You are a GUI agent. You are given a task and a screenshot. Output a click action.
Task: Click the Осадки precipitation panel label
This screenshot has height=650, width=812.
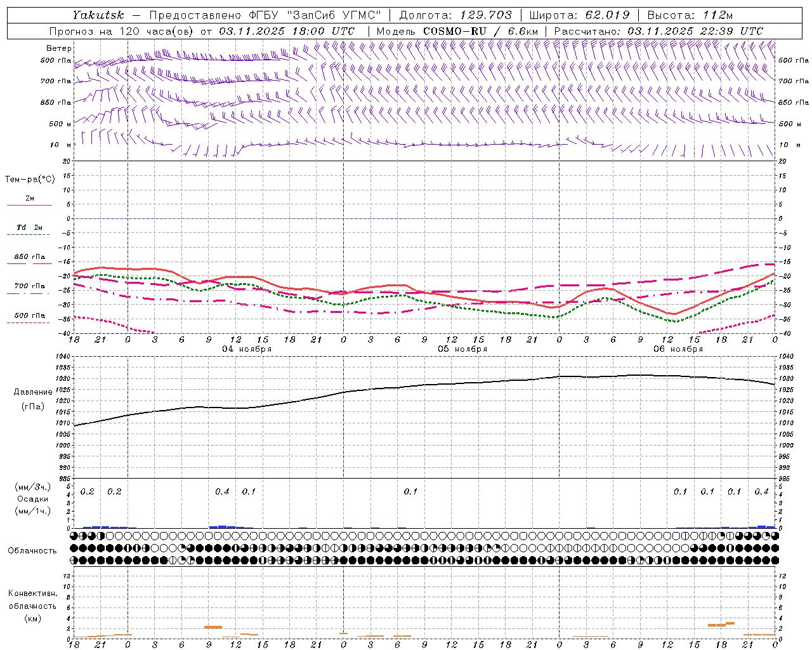[33, 499]
